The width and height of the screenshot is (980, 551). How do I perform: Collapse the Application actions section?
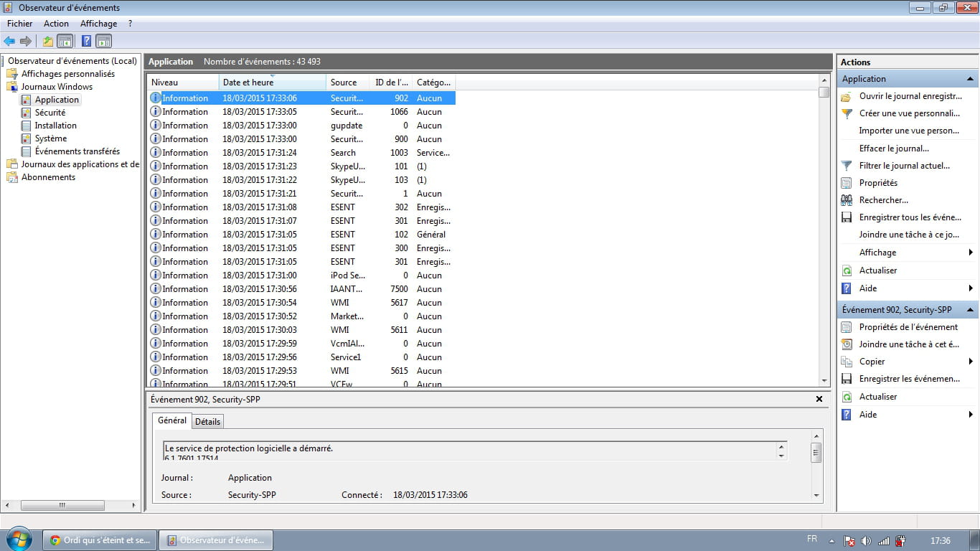[x=970, y=79]
